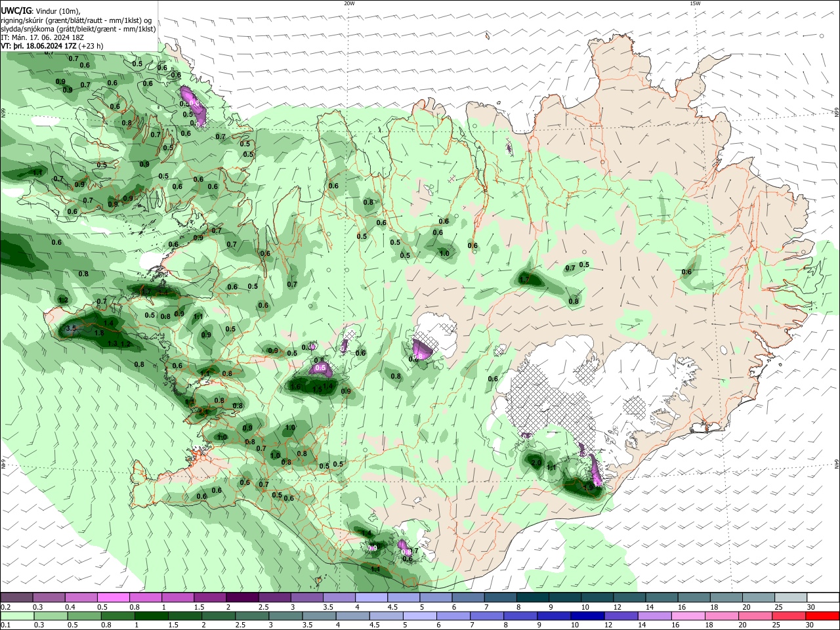Click the upper-row swatch between 0.4 and 0.5

81,597
